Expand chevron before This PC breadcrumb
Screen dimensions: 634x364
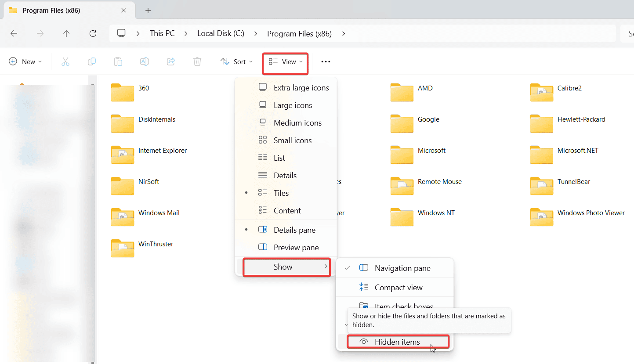pyautogui.click(x=138, y=33)
